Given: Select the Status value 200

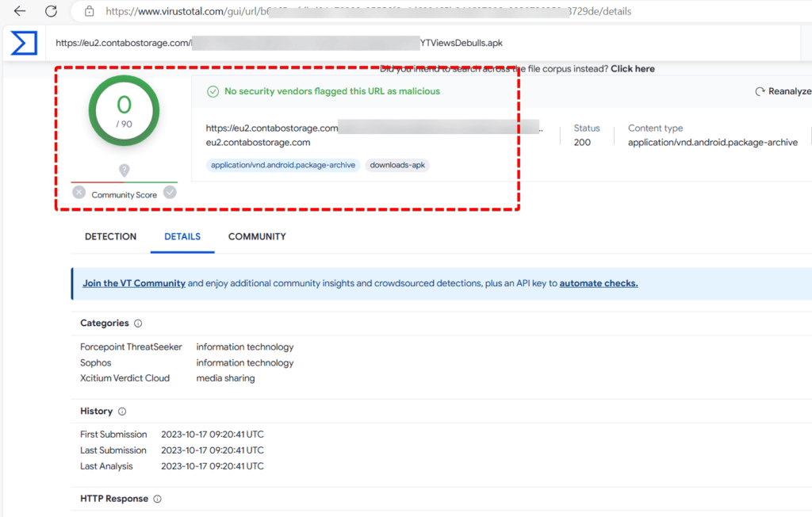Looking at the screenshot, I should pyautogui.click(x=582, y=143).
